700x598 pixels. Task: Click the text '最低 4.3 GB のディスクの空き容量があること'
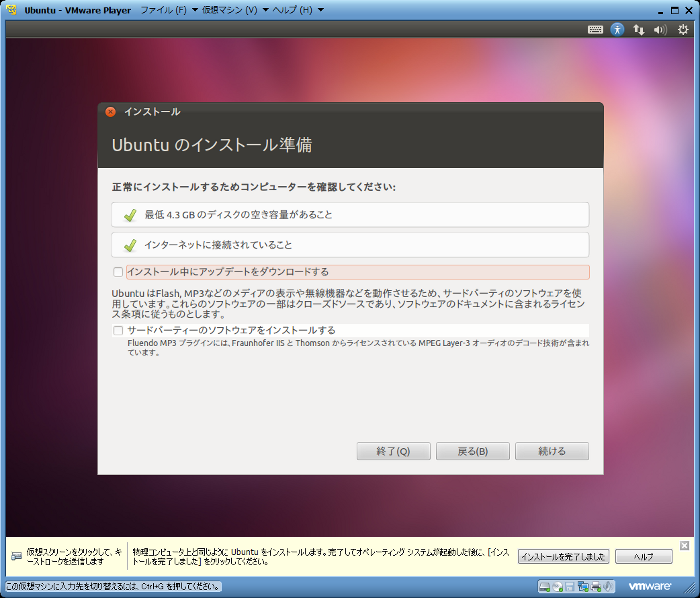pos(238,215)
